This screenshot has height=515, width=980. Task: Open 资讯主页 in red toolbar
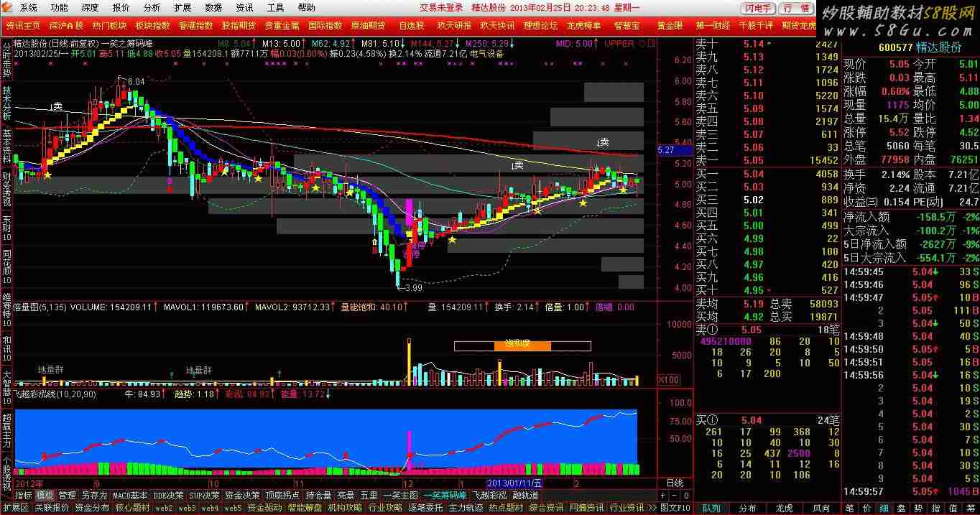click(23, 25)
